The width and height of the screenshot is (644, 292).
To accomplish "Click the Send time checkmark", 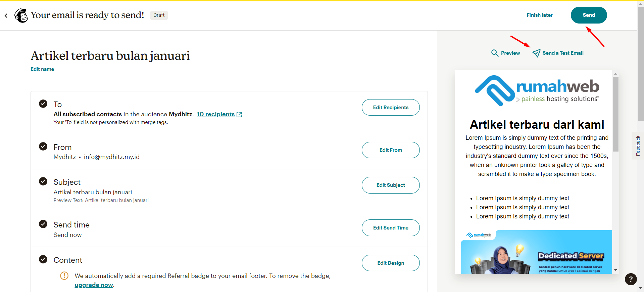I will (43, 224).
